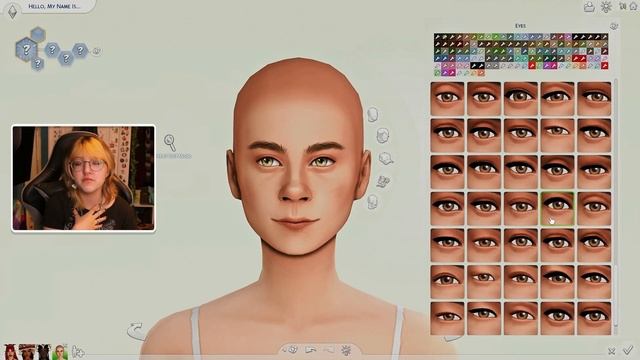Image resolution: width=640 pixels, height=360 pixels.
Task: Click the Eyes catalog vertical scrollbar
Action: [x=616, y=202]
